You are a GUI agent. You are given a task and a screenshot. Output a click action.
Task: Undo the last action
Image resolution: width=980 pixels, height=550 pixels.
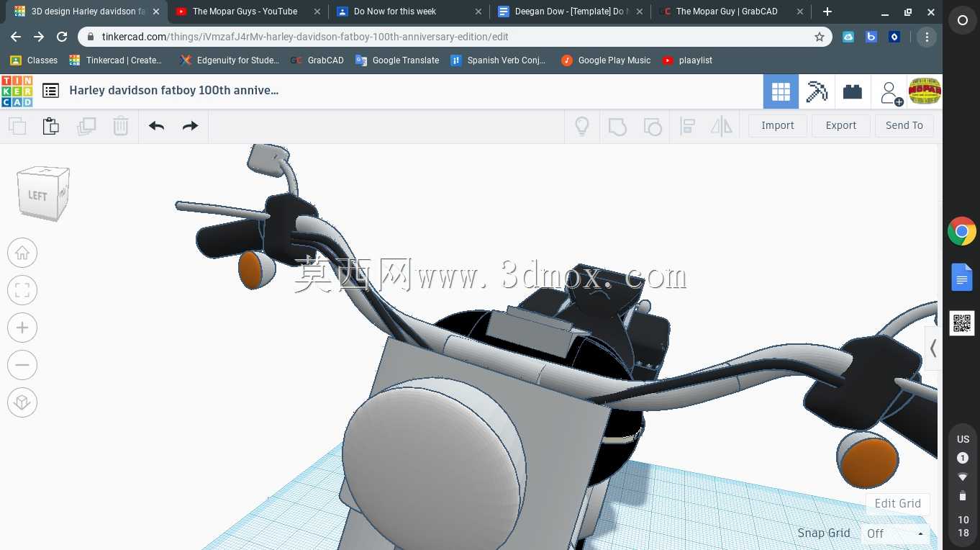(x=156, y=126)
